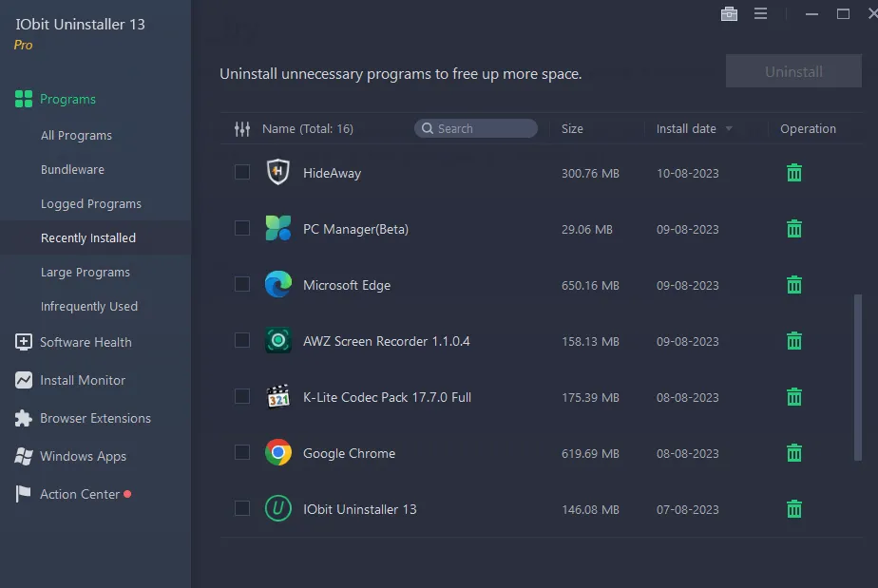The image size is (878, 588).
Task: Check the checkbox for IObit Uninstaller 13
Action: point(241,509)
